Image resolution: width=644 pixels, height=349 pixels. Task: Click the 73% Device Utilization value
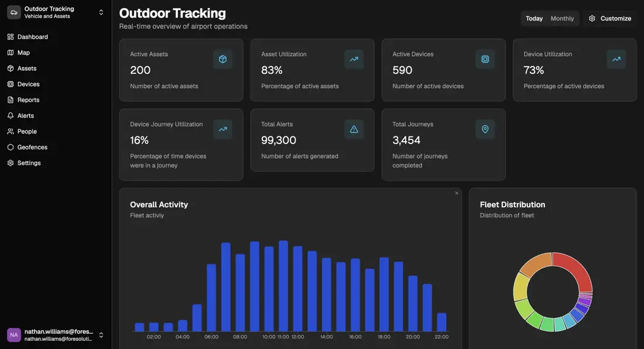533,70
